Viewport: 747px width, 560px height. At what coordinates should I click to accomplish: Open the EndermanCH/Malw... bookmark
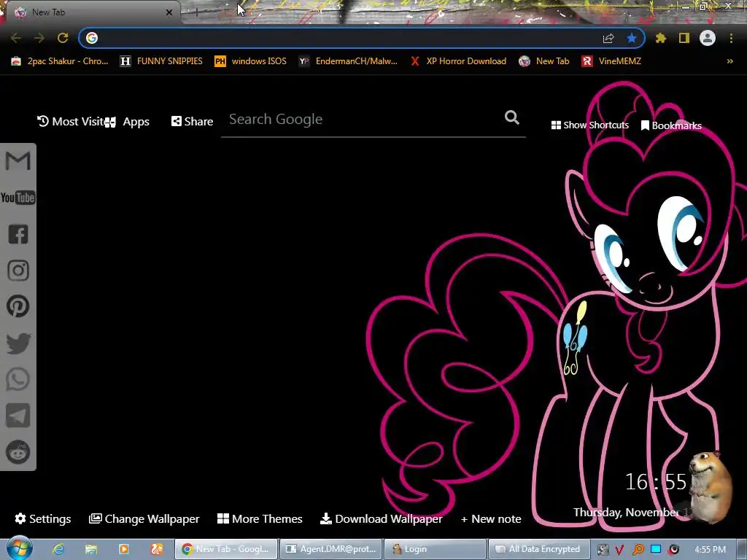click(348, 61)
